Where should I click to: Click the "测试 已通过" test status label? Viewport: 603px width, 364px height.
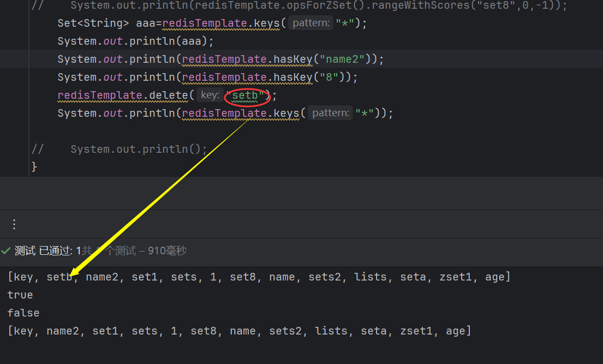pyautogui.click(x=44, y=251)
